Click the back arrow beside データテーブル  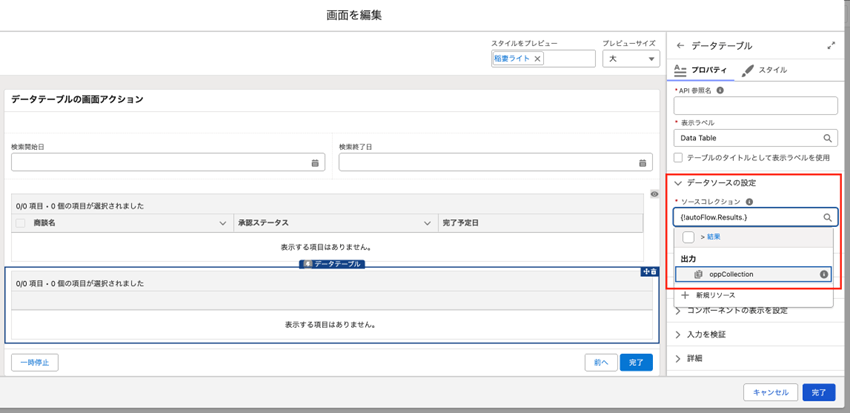pos(681,46)
